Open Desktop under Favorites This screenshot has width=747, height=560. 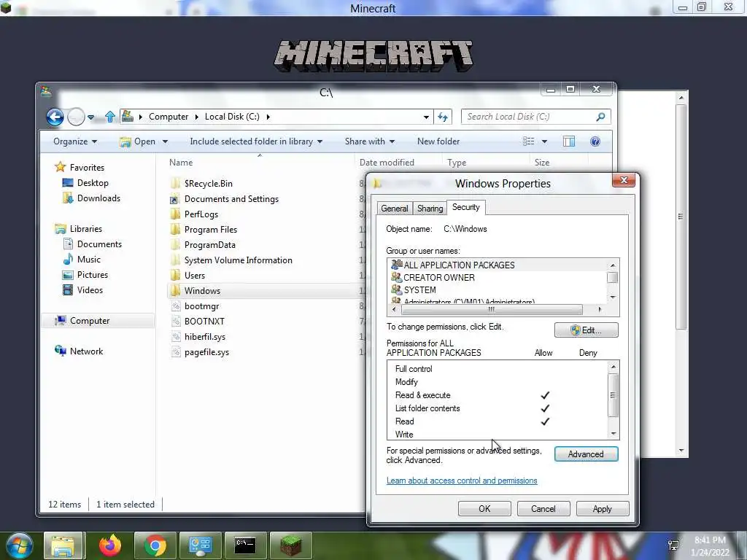pyautogui.click(x=93, y=183)
